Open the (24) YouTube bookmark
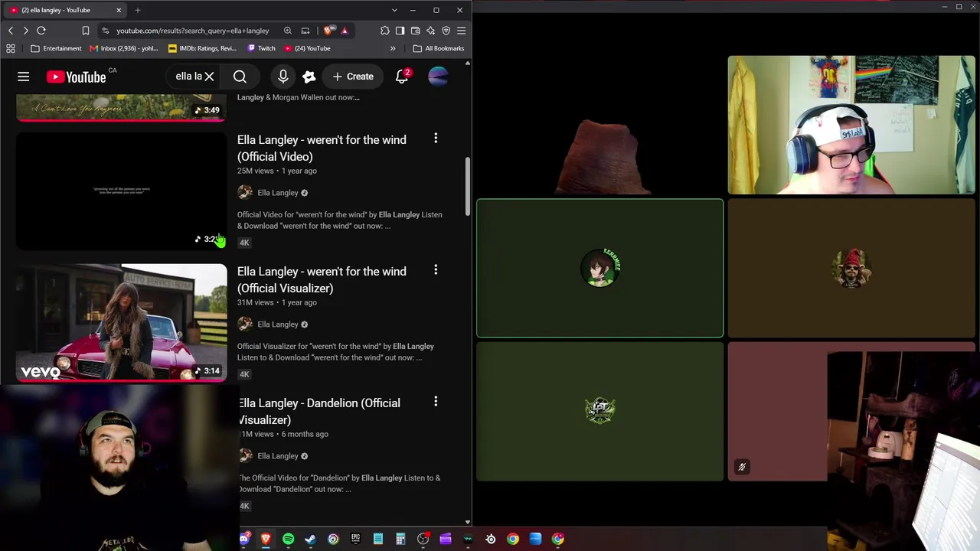This screenshot has height=551, width=980. [307, 48]
